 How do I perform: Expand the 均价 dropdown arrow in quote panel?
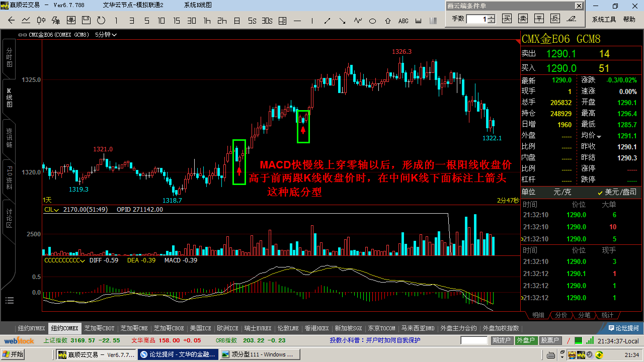pyautogui.click(x=599, y=136)
